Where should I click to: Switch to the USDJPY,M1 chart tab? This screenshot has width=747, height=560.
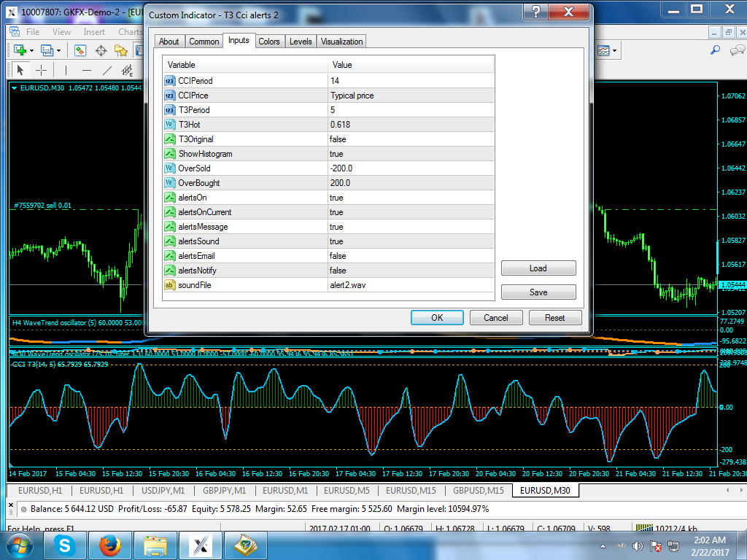[x=163, y=491]
